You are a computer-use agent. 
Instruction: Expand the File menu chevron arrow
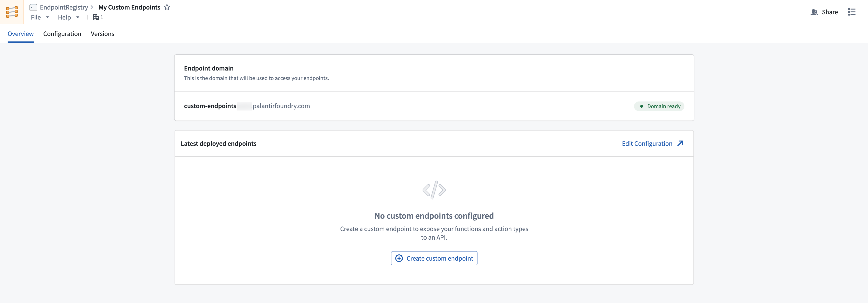48,18
